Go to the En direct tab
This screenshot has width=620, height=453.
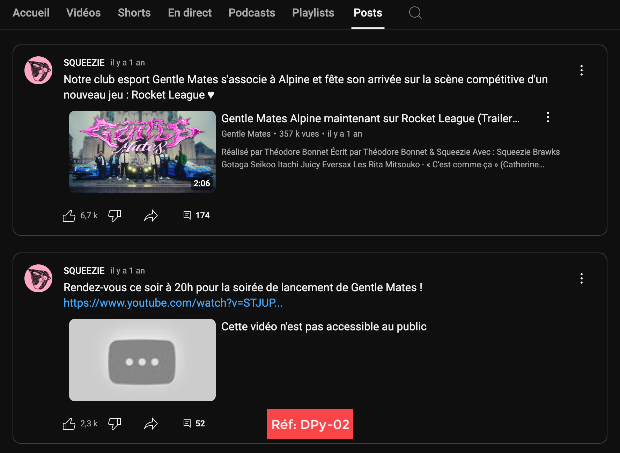(190, 13)
